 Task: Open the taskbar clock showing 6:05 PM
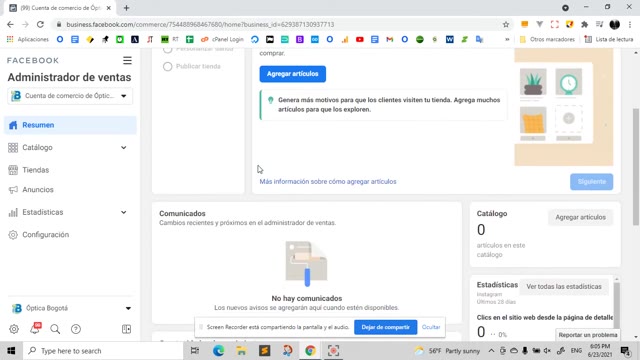(x=600, y=351)
